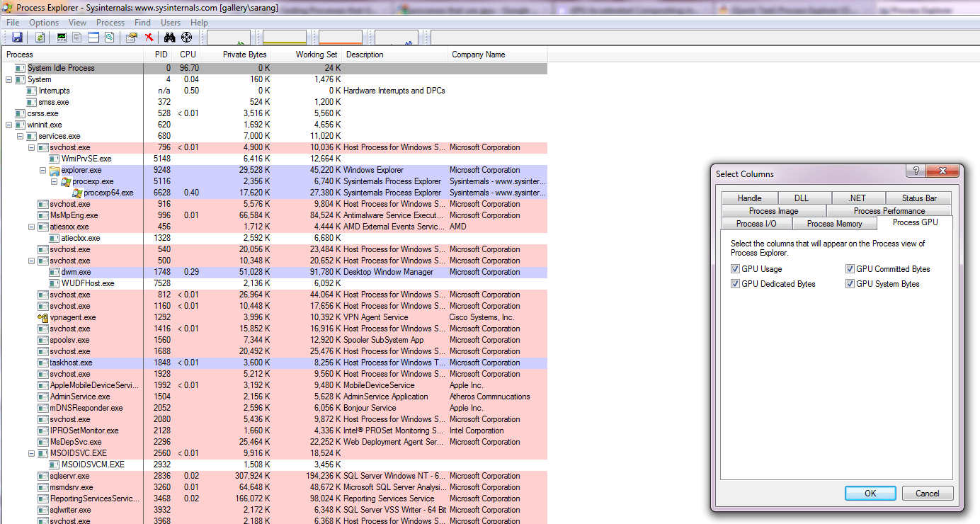
Task: Click the yellow commit history mini graph
Action: (285, 38)
